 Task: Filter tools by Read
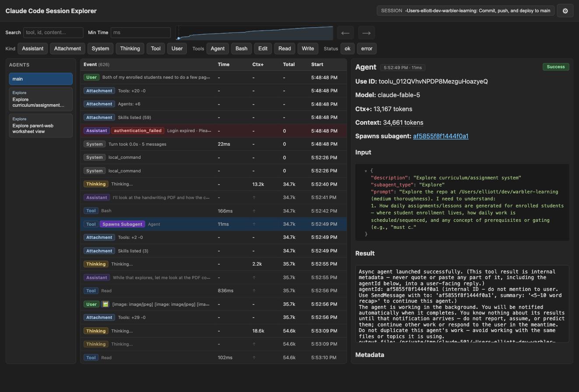pyautogui.click(x=284, y=49)
